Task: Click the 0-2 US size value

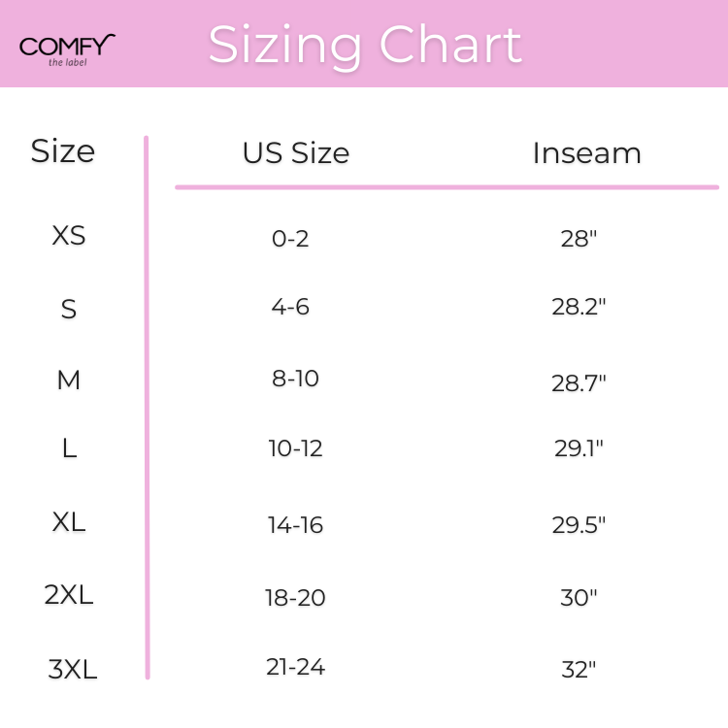Action: [290, 238]
